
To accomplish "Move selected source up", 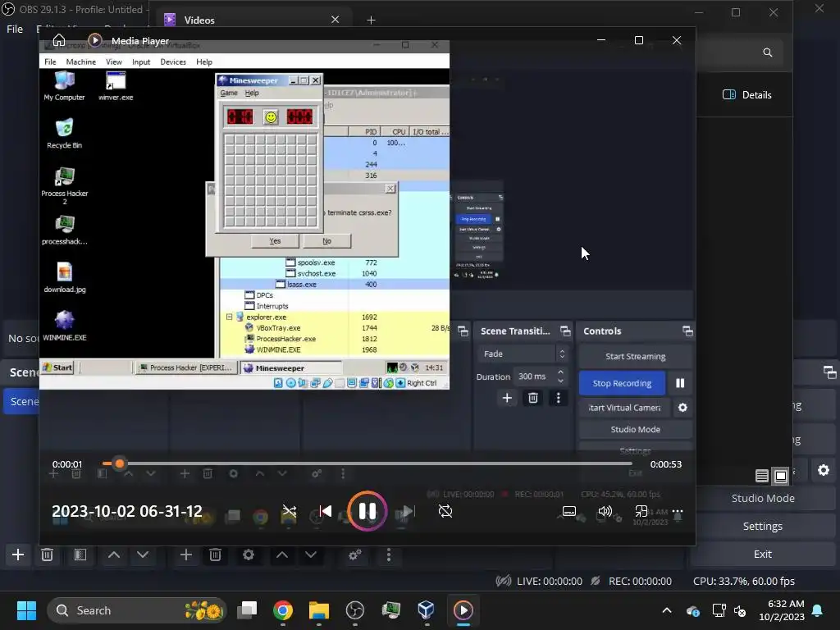I will click(282, 555).
